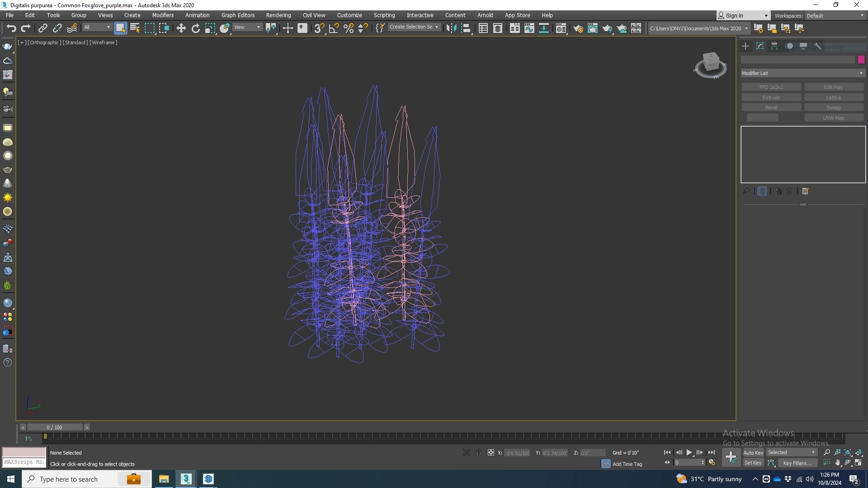
Task: Toggle the 3D Snaps button
Action: coord(319,28)
